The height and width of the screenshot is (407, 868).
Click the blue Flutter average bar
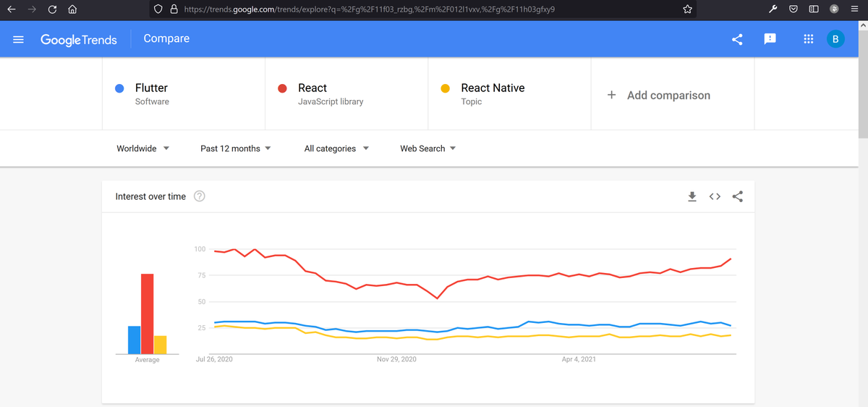134,340
